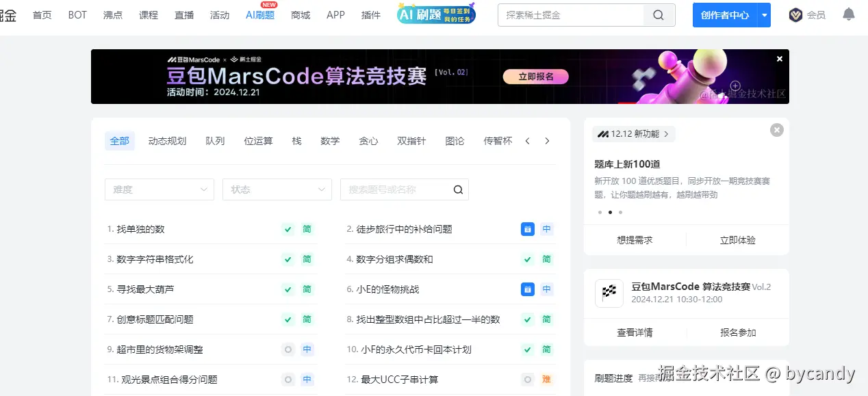Click the right chevron to see more topic tabs

point(547,141)
